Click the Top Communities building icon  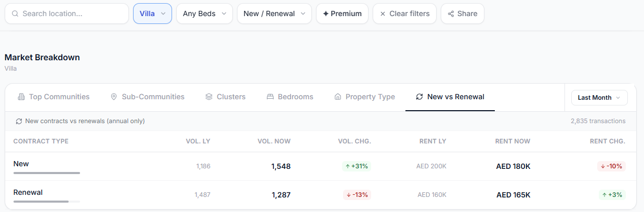point(21,97)
